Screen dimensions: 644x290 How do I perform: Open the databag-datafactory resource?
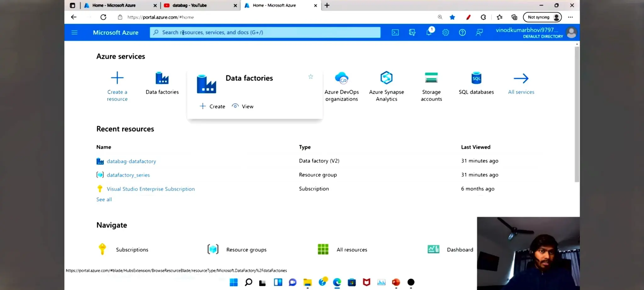pos(131,161)
